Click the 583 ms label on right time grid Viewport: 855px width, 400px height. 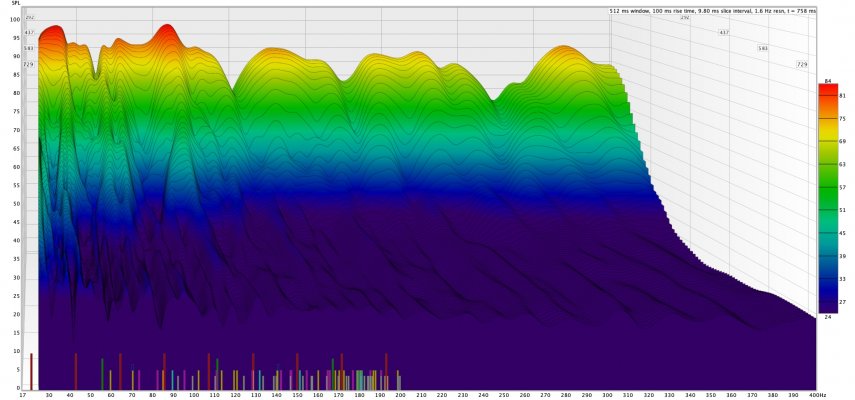tap(762, 49)
